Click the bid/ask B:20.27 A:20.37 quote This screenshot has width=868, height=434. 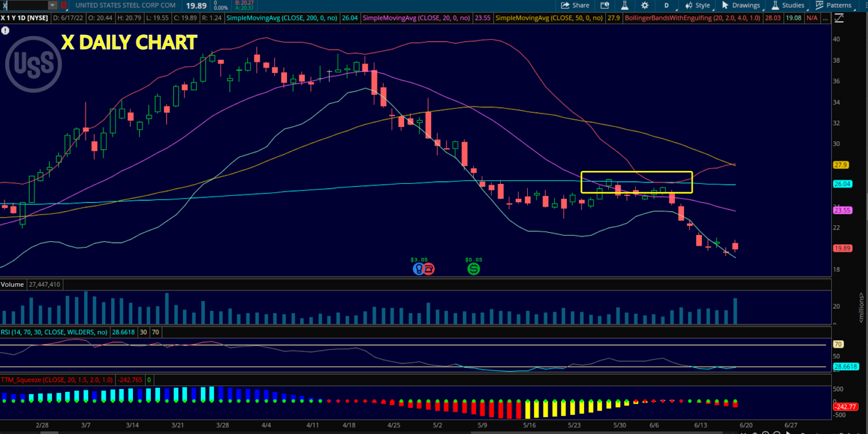coord(244,5)
